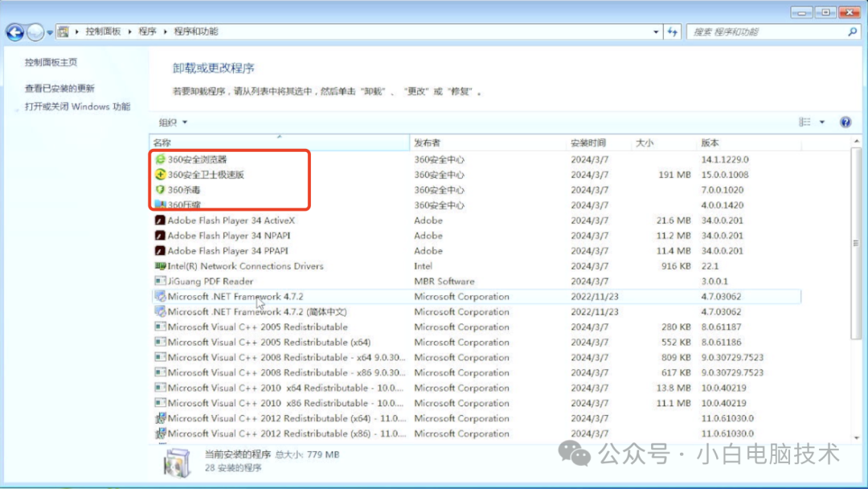Sort by the 名称 column header
This screenshot has width=868, height=489.
pyautogui.click(x=280, y=143)
